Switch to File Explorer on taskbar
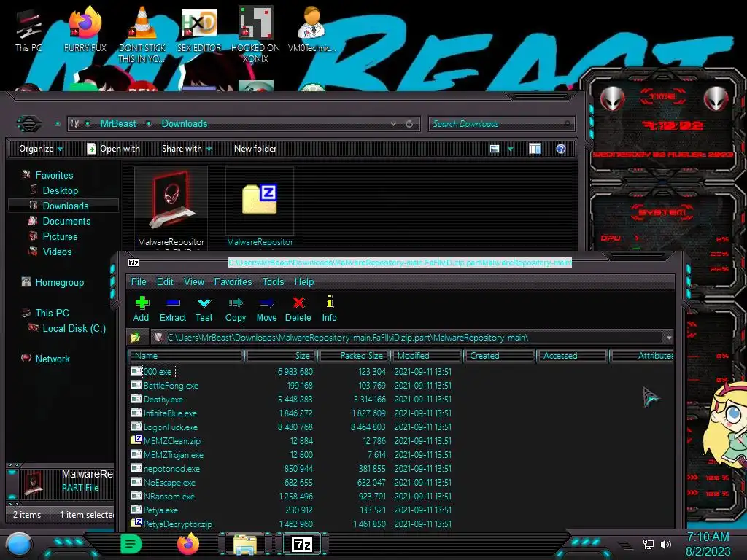Viewport: 747px width, 560px height. 245,545
